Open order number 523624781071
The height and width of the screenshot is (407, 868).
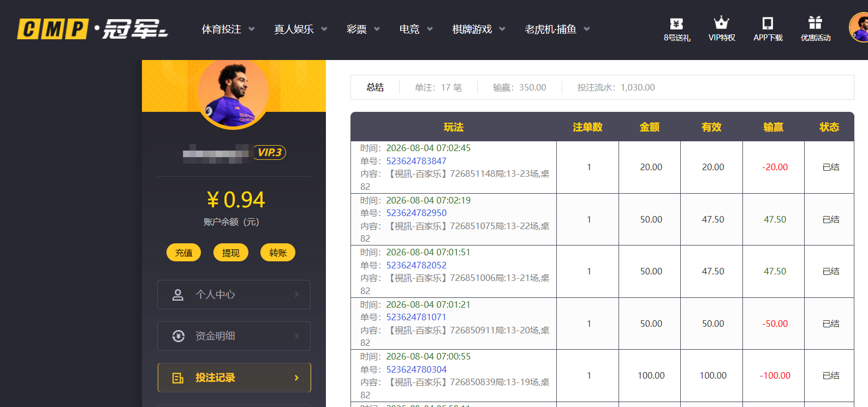pyautogui.click(x=417, y=317)
